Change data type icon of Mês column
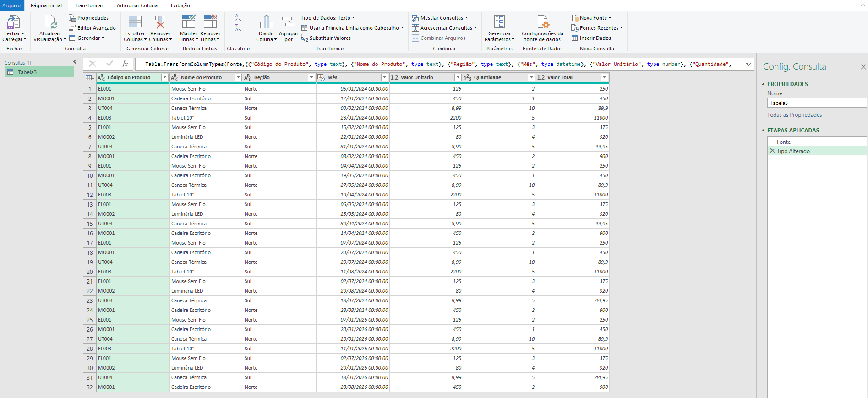The image size is (868, 398). (321, 77)
